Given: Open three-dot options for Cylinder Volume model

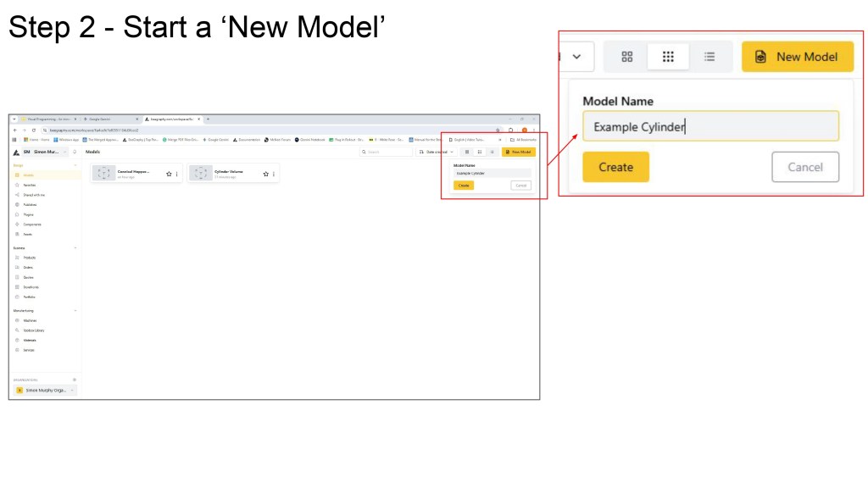Looking at the screenshot, I should point(274,174).
